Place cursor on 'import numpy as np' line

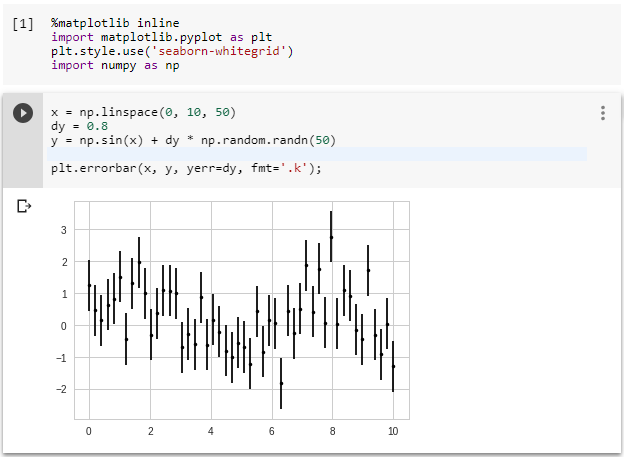pyautogui.click(x=115, y=65)
